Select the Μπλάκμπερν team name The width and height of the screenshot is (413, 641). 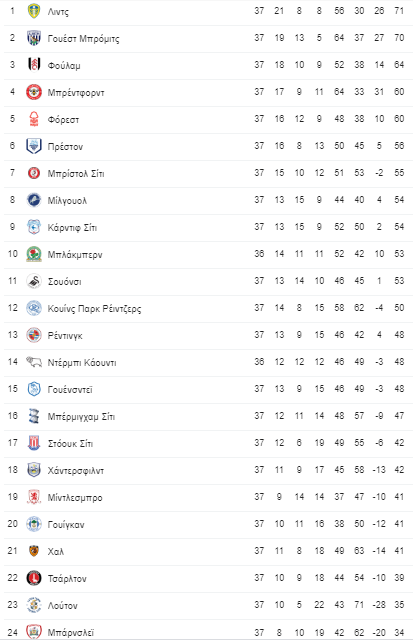(75, 255)
